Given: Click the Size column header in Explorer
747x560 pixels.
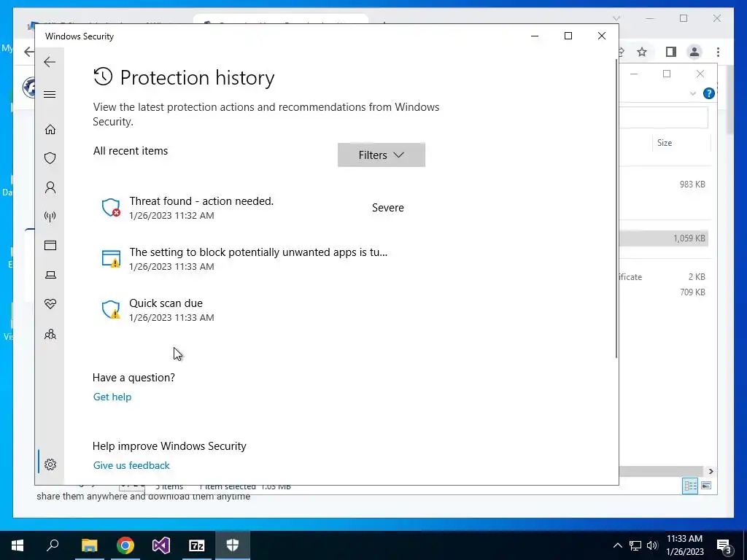Looking at the screenshot, I should pos(681,143).
